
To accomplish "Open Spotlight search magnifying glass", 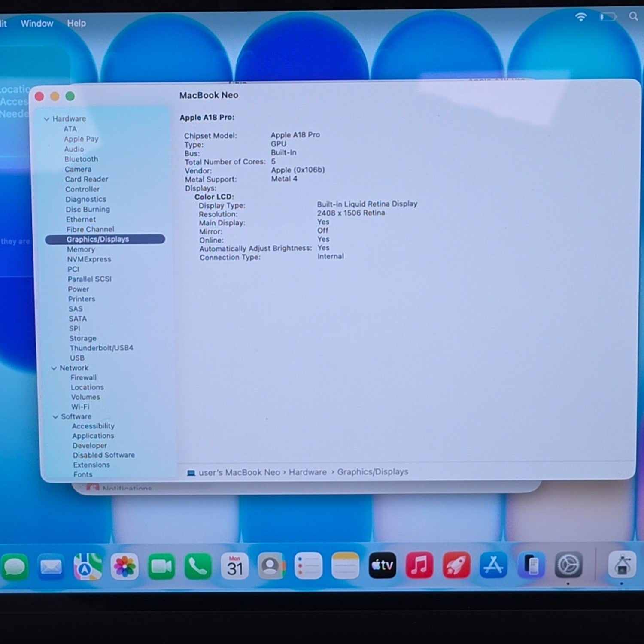I will (633, 16).
